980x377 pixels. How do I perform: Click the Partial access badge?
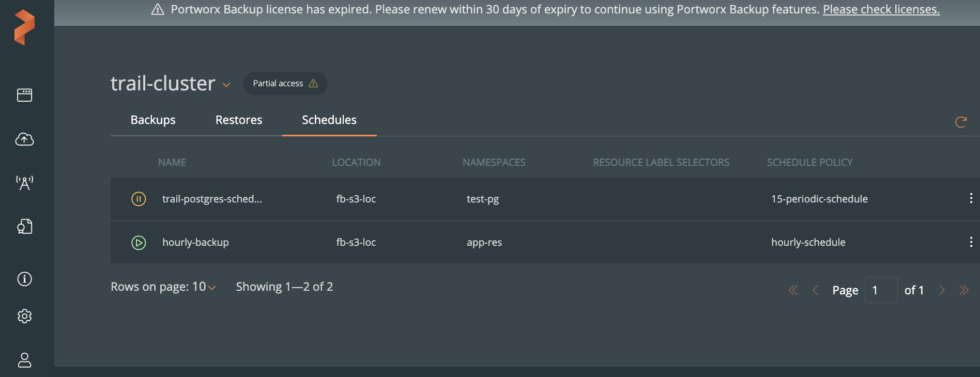(x=285, y=84)
